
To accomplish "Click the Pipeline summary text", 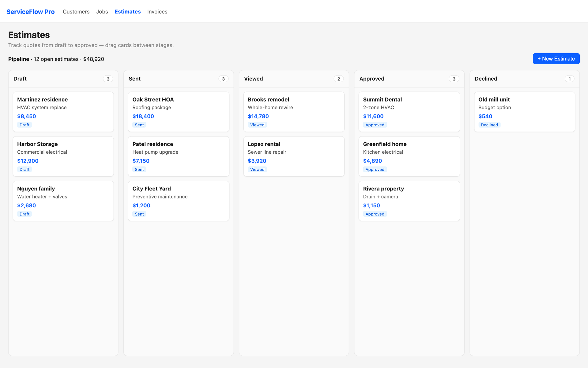I will click(56, 59).
